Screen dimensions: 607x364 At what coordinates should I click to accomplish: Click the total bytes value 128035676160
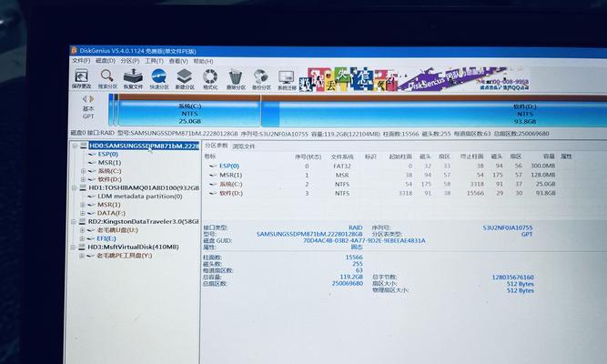[512, 278]
